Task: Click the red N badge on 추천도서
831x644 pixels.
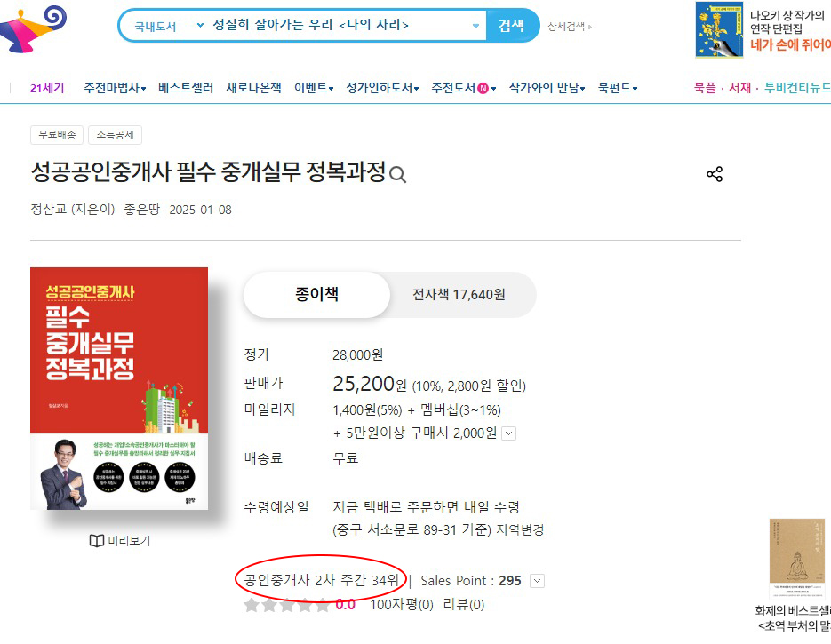Action: click(x=483, y=89)
